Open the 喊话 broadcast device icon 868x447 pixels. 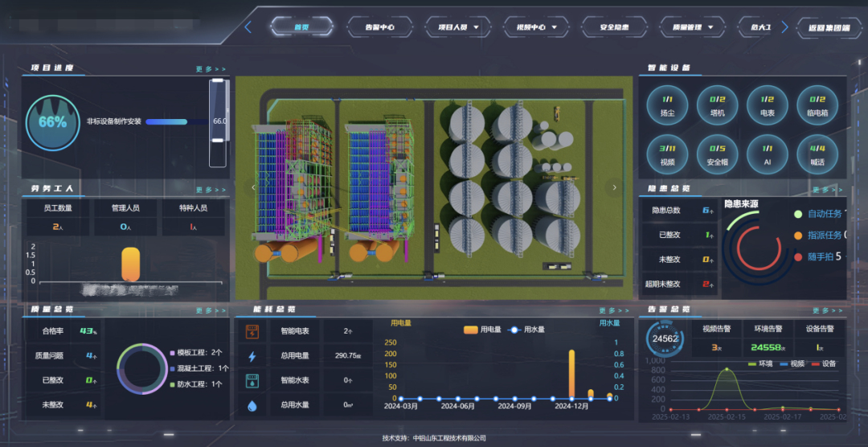pyautogui.click(x=817, y=154)
